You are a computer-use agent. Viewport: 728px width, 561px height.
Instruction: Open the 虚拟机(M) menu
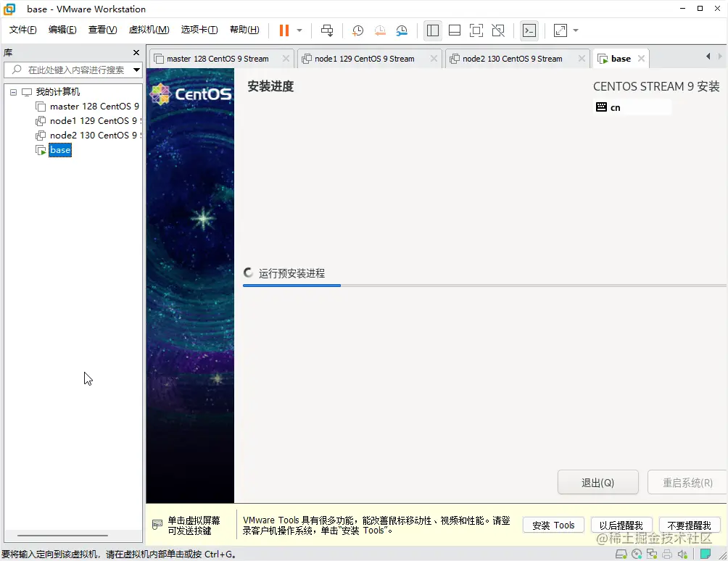click(149, 30)
